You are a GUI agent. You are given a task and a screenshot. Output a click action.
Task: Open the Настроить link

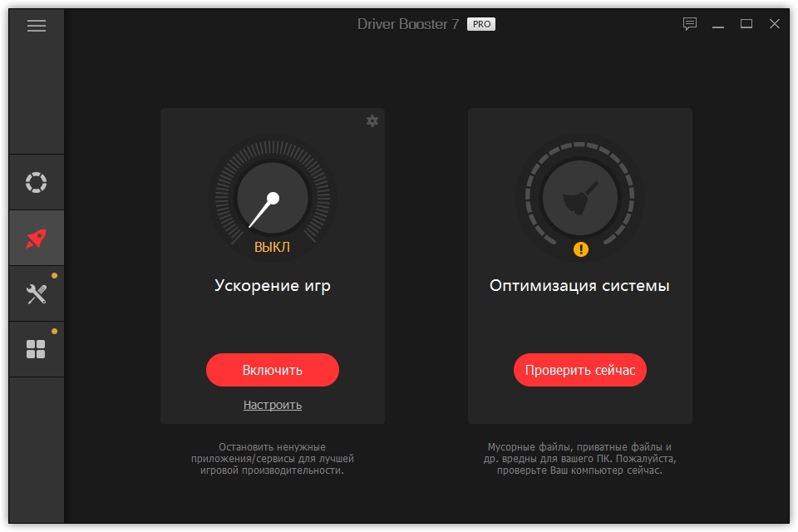(x=272, y=405)
